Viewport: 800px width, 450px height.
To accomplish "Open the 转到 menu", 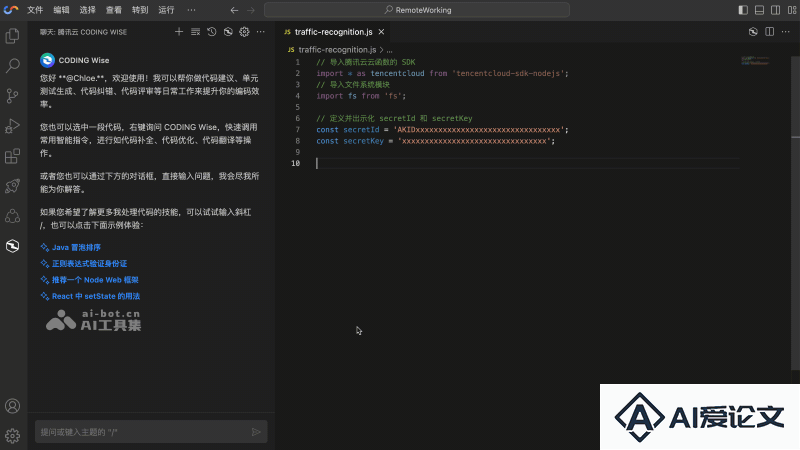I will [140, 10].
